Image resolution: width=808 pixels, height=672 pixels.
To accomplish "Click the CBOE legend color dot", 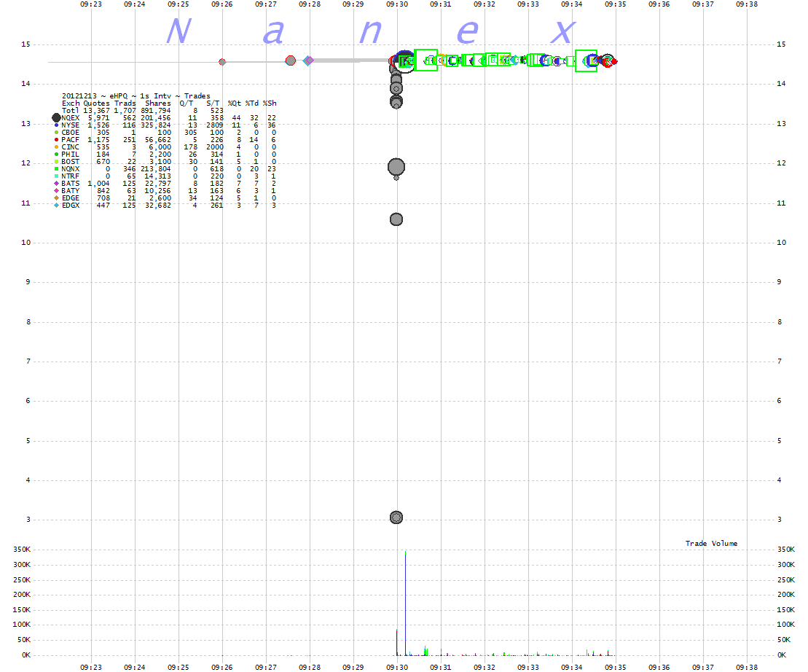I will pos(57,133).
